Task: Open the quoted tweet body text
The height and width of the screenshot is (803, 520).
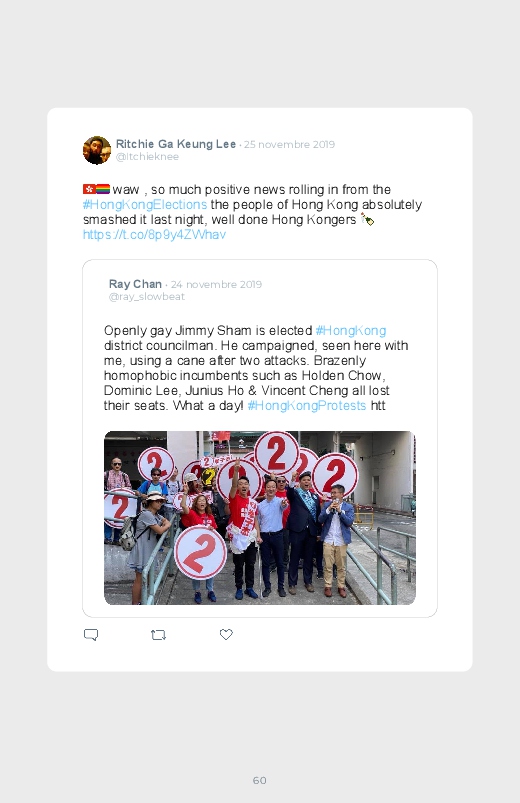Action: pyautogui.click(x=256, y=368)
